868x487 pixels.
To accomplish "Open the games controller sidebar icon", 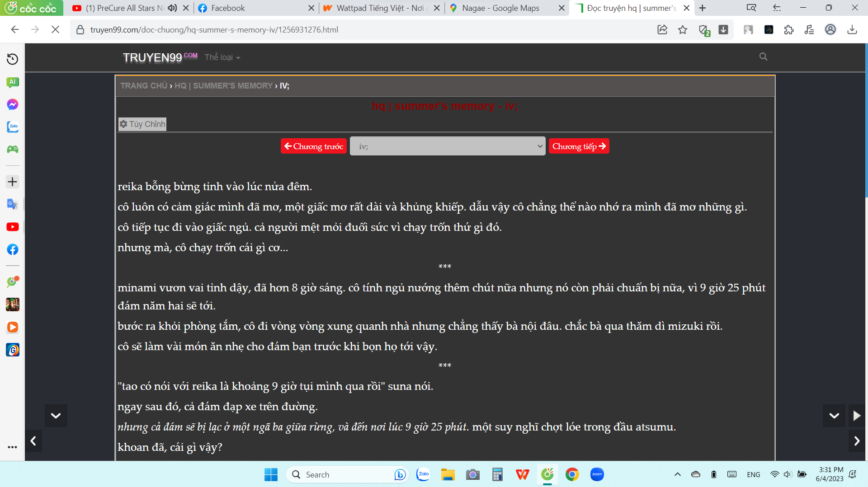I will pos(12,149).
